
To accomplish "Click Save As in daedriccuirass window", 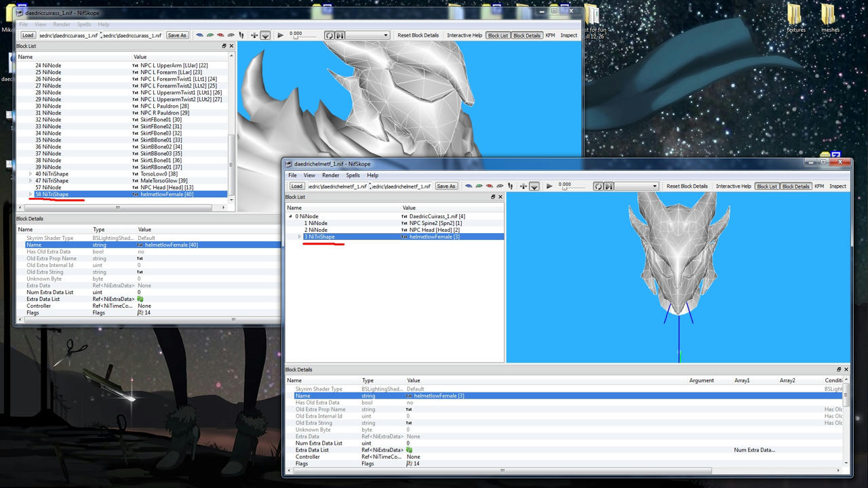I will 177,35.
